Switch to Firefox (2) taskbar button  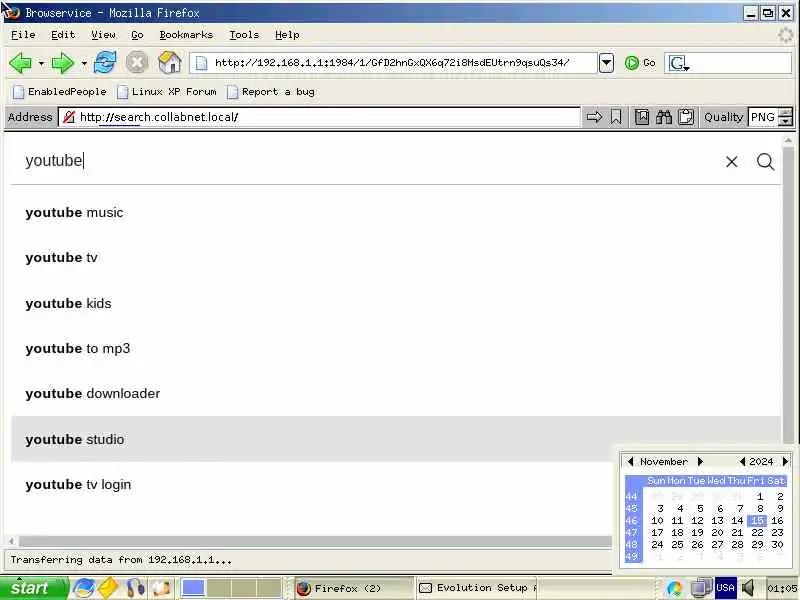click(x=354, y=588)
